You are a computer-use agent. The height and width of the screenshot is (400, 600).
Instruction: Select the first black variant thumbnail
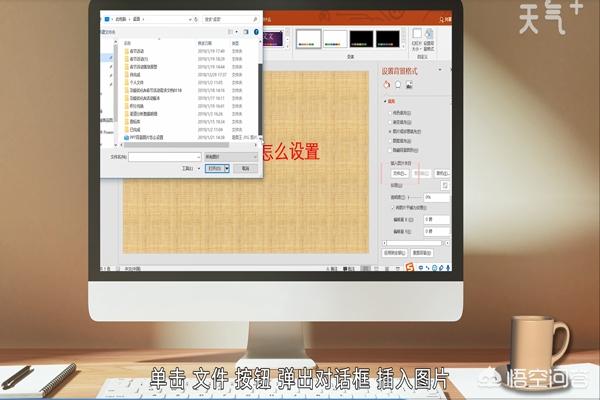tap(361, 39)
